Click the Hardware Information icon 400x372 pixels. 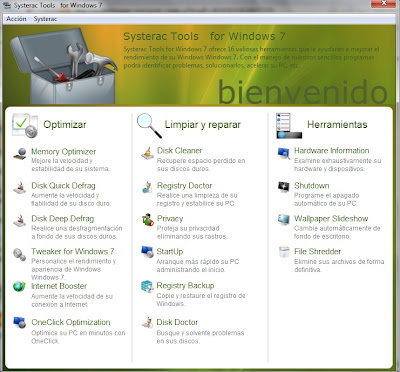(x=284, y=153)
